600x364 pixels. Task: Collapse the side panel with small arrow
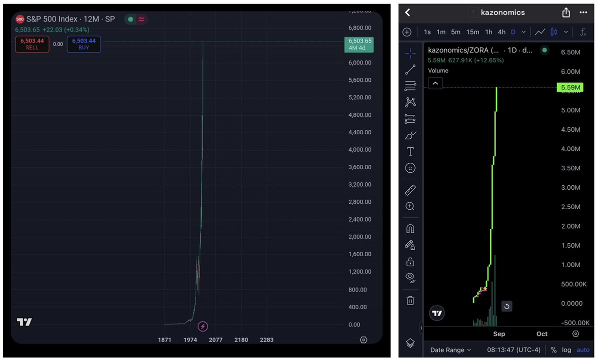[x=421, y=328]
